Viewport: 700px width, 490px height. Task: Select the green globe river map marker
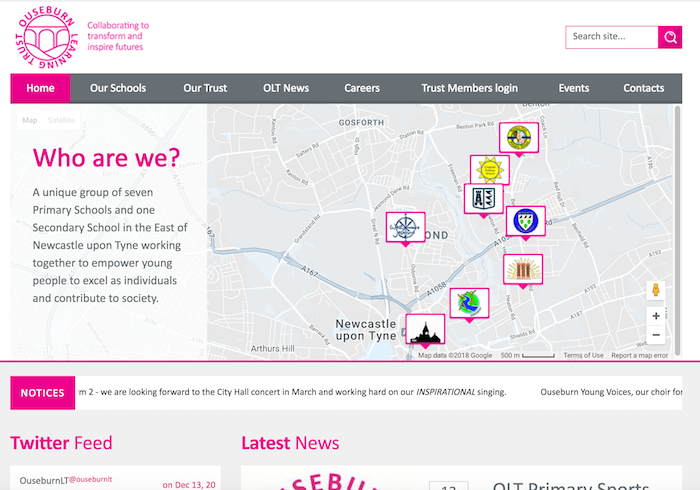pos(467,302)
